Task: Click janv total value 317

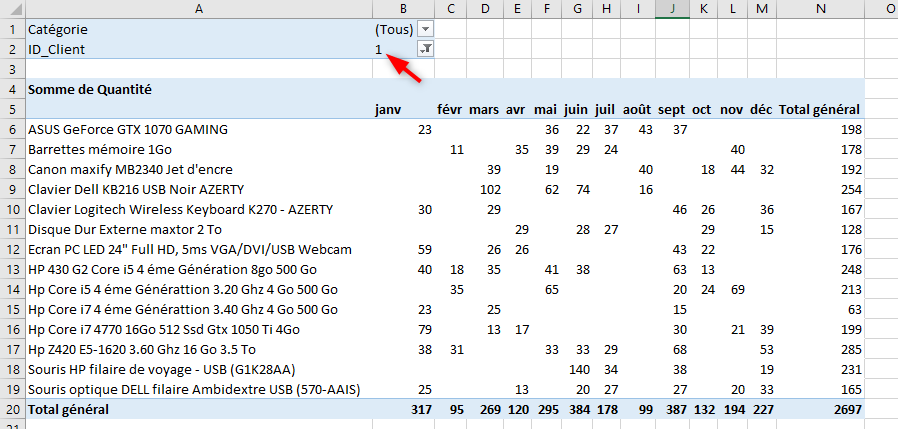Action: click(x=421, y=410)
